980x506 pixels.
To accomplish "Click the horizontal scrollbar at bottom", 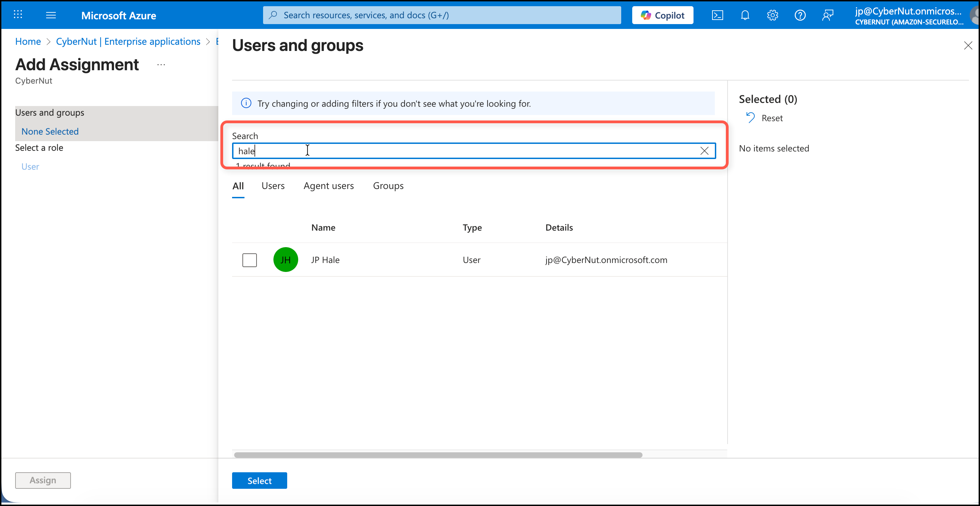I will (438, 455).
